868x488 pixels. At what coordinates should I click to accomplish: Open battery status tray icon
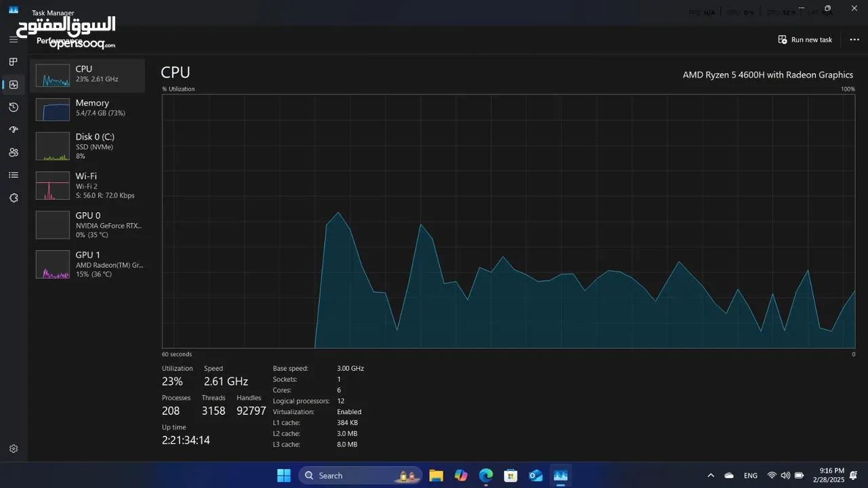coord(799,476)
